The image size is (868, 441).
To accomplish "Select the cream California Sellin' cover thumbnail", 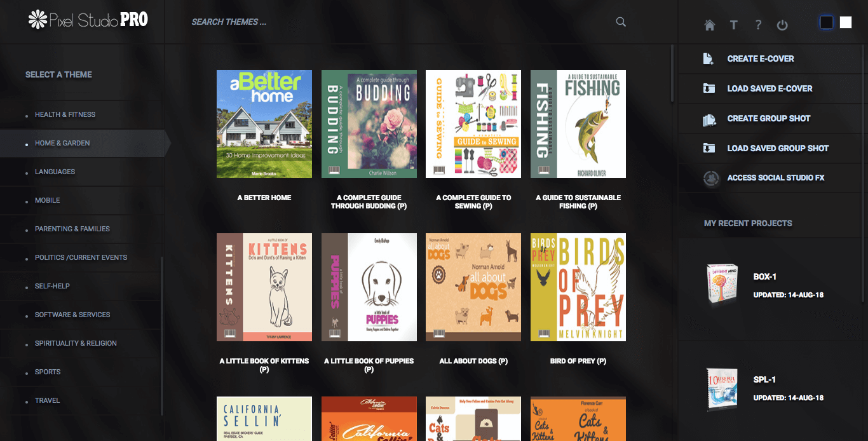I will click(264, 419).
